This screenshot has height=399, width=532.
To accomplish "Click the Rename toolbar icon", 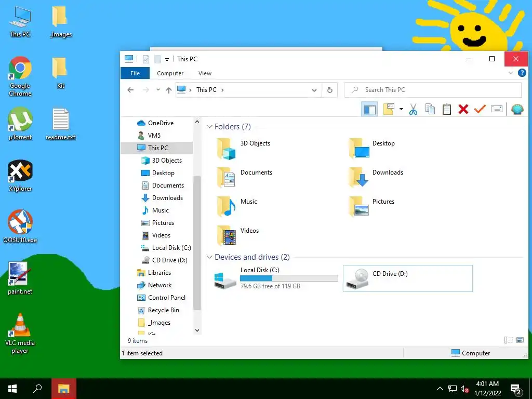I will click(x=496, y=109).
